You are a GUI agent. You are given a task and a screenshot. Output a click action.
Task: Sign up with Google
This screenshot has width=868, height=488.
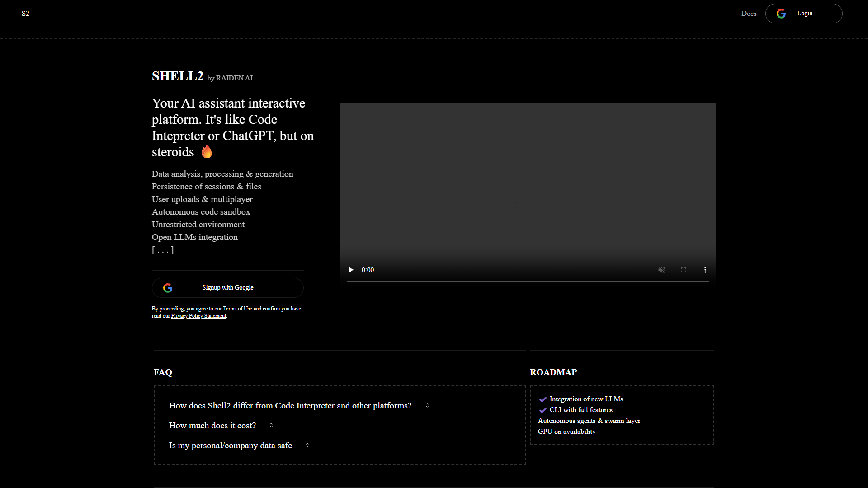(x=228, y=288)
